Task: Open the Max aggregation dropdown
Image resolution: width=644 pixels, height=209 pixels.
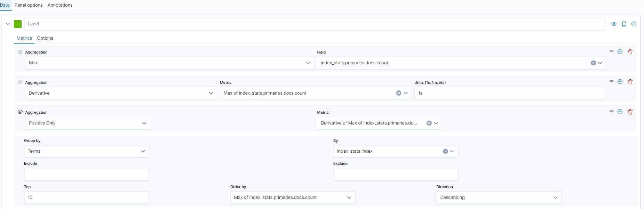Action: click(x=169, y=63)
